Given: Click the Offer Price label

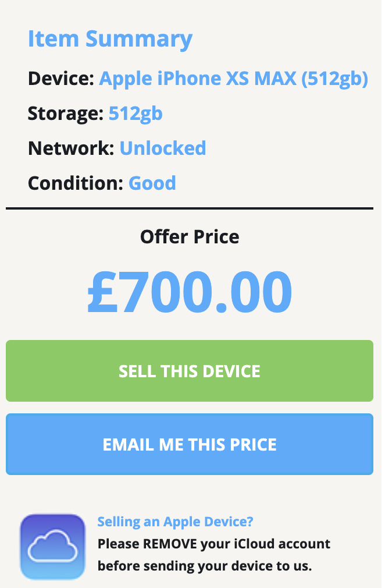Looking at the screenshot, I should pos(190,236).
